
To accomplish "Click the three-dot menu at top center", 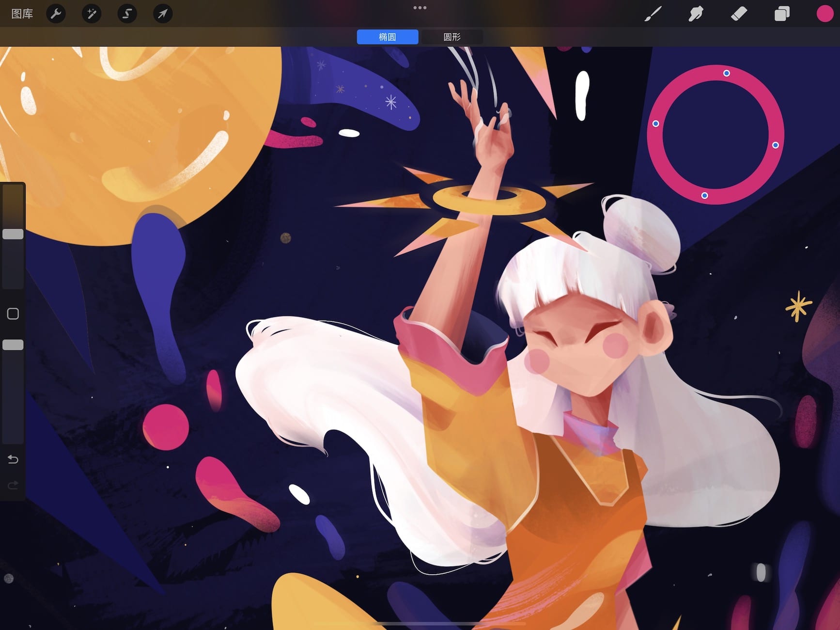I will coord(420,8).
